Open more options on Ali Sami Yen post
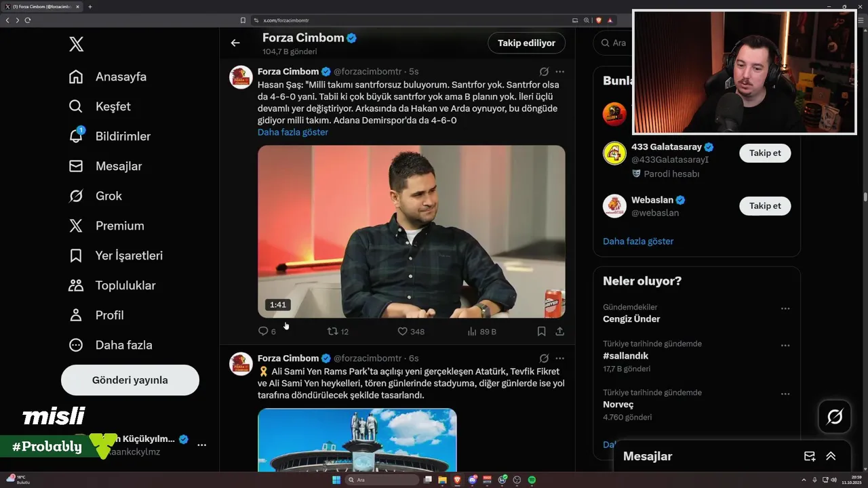Image resolution: width=868 pixels, height=488 pixels. pos(559,358)
